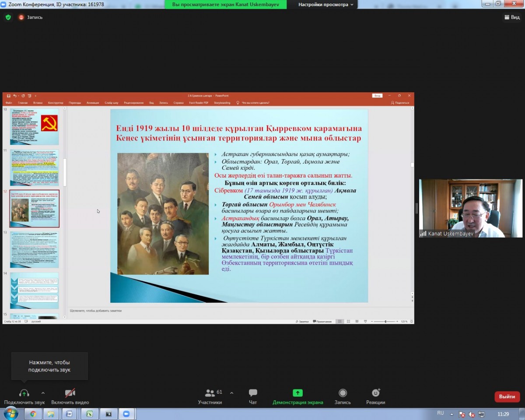525x420 pixels.
Task: Open the View layout menu
Action: tap(512, 17)
